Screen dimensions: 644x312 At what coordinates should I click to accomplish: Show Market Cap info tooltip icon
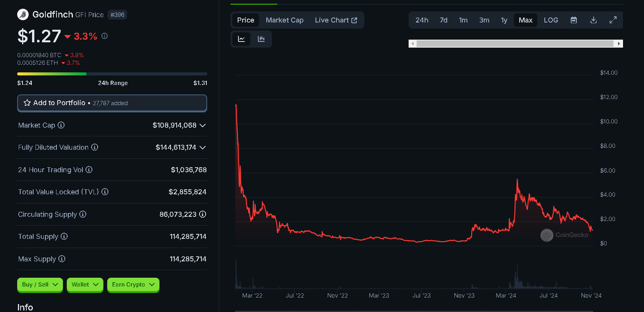pos(61,125)
